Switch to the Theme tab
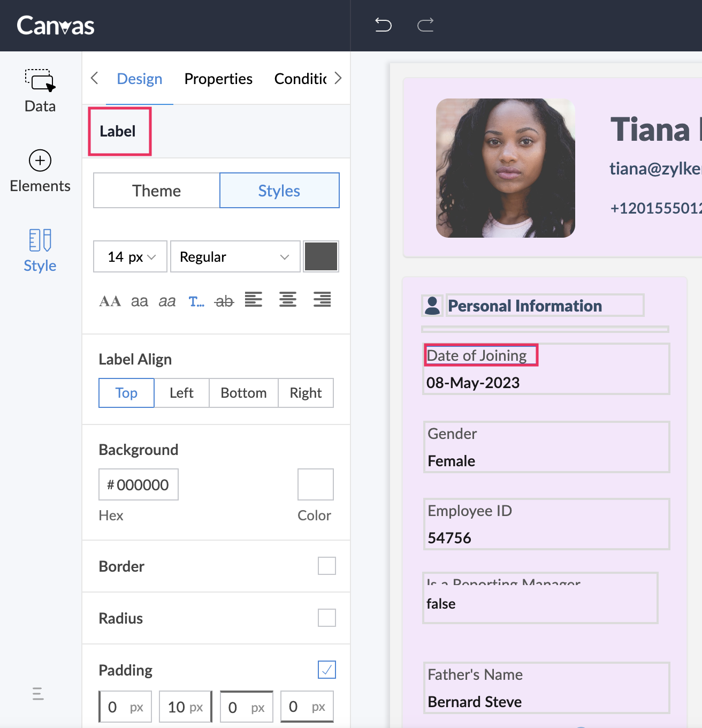This screenshot has height=728, width=702. 156,191
